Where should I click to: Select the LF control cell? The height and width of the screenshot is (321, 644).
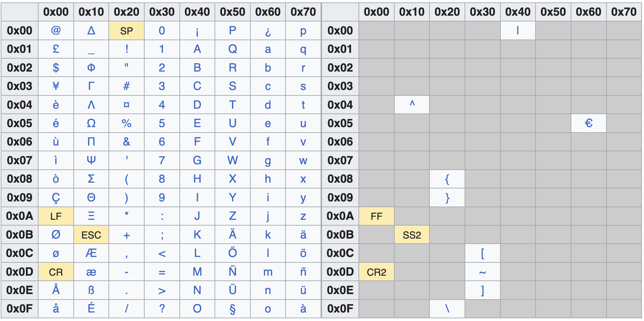pos(56,216)
